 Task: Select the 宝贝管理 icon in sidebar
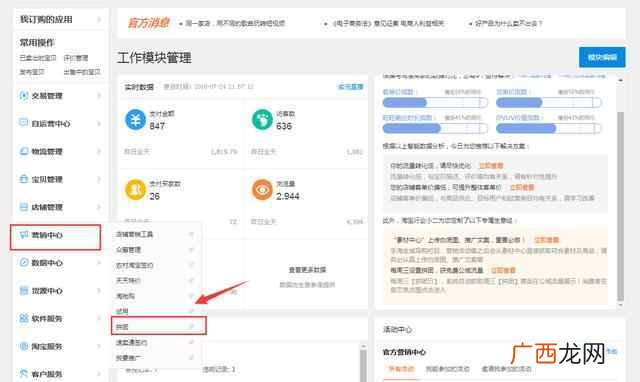(24, 179)
